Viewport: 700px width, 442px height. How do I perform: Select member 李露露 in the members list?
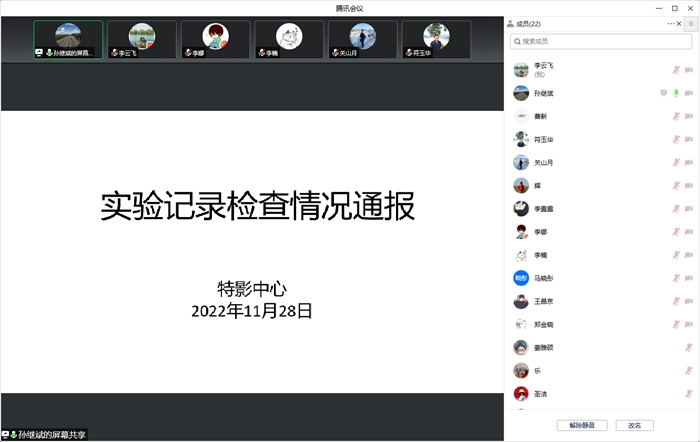[543, 208]
